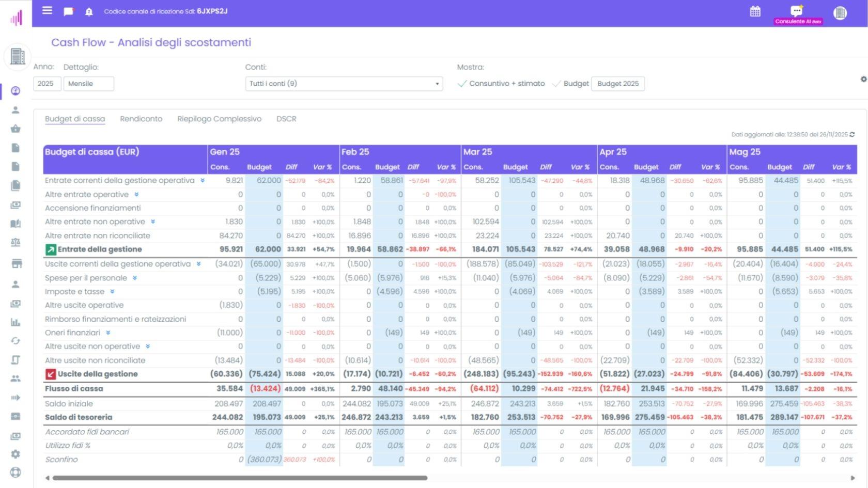
Task: Open the Tutti i conti dropdown
Action: [x=344, y=83]
